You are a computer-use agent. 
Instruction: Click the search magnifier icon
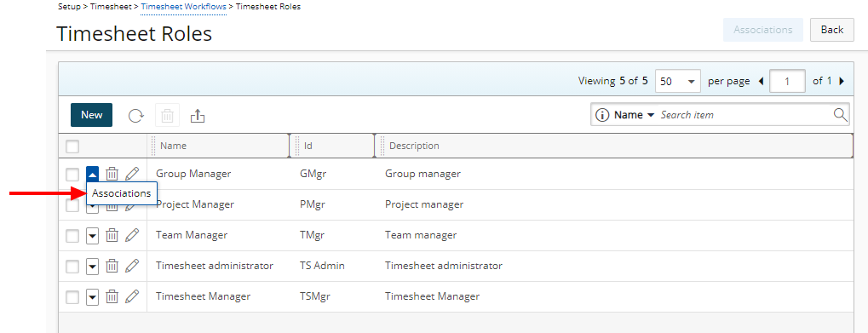point(841,114)
